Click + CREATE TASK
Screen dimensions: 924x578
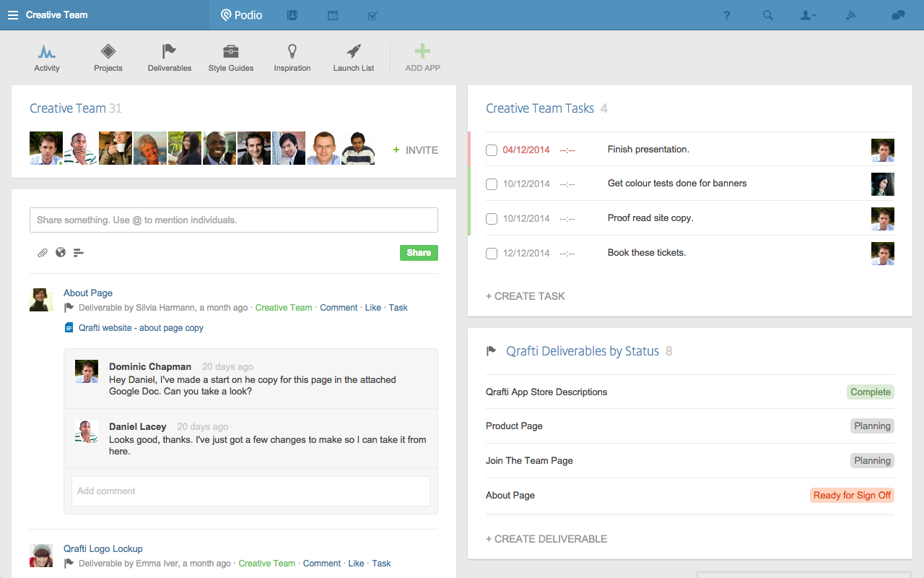pyautogui.click(x=526, y=296)
